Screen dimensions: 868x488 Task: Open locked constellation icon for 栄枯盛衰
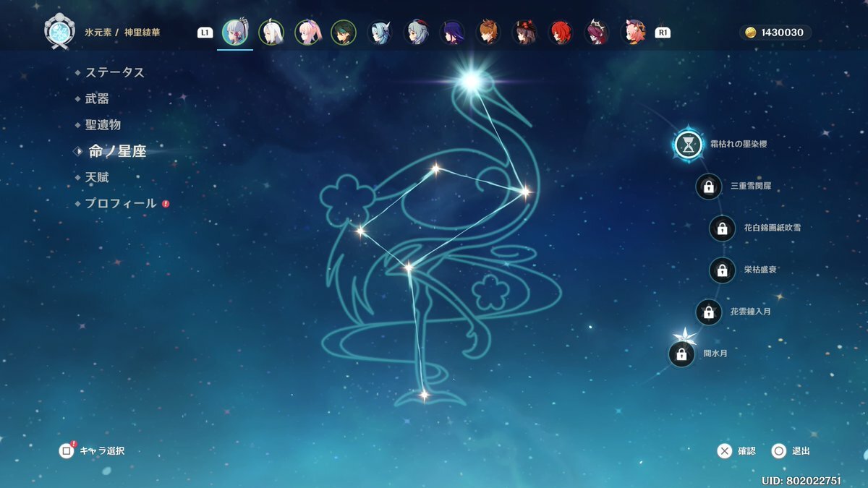722,270
